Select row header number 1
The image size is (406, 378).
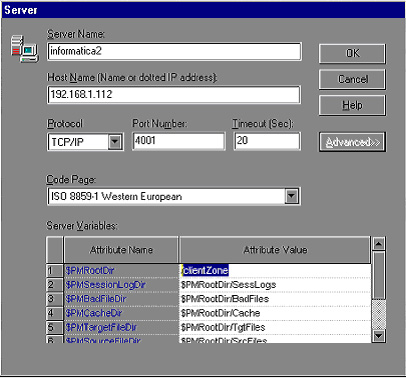click(54, 270)
